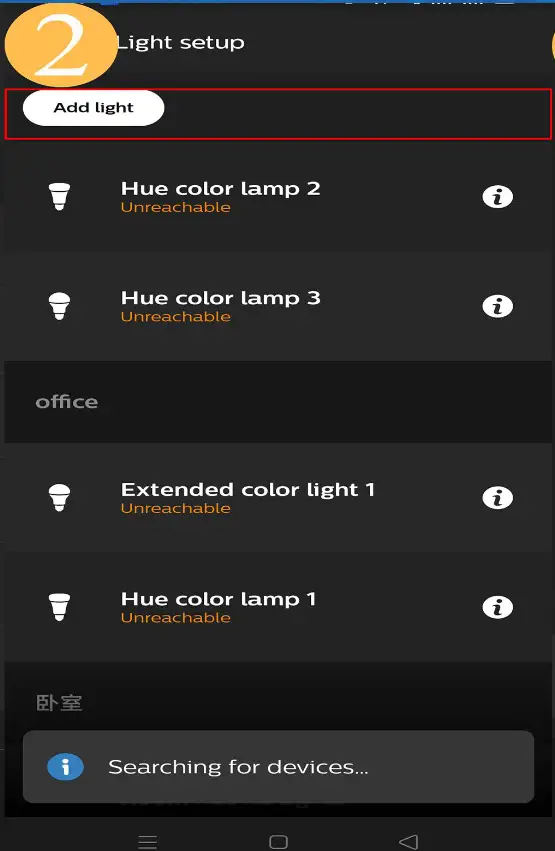Tap the office room header
This screenshot has height=851, width=555.
coord(278,402)
